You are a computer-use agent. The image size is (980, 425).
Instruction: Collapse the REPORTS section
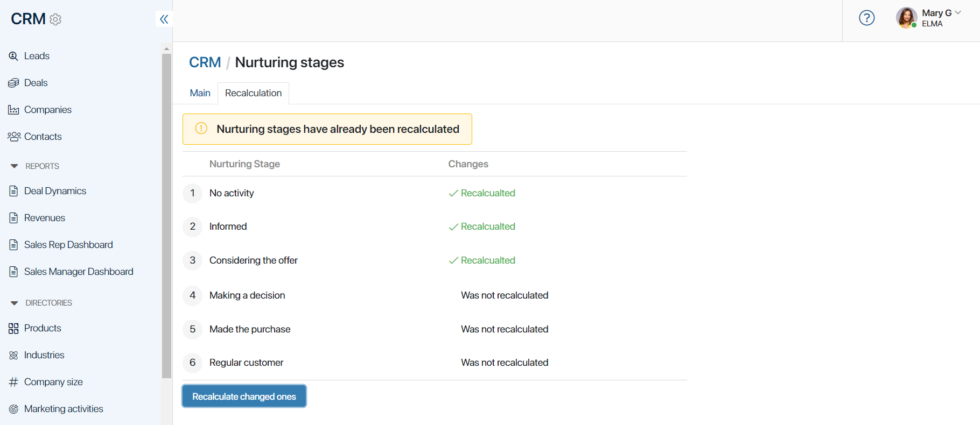tap(15, 166)
